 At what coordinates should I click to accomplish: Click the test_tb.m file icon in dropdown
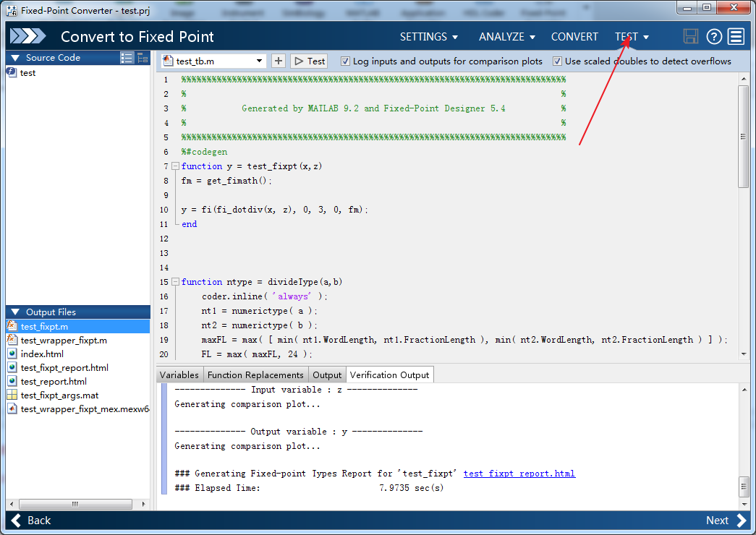pos(168,61)
